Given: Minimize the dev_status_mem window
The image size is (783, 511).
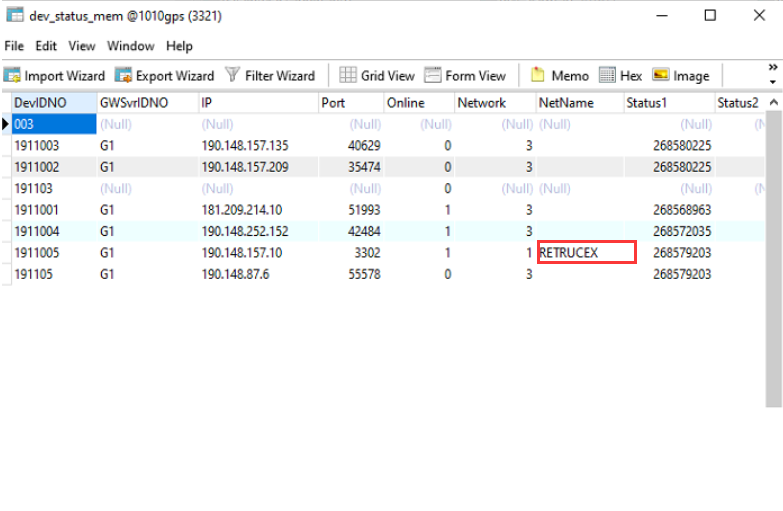Looking at the screenshot, I should click(662, 15).
